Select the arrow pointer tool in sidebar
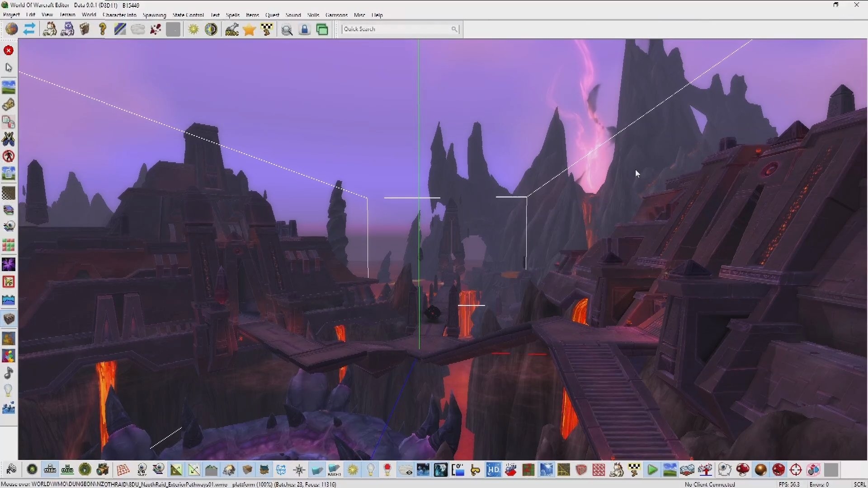This screenshot has height=488, width=868. point(9,68)
